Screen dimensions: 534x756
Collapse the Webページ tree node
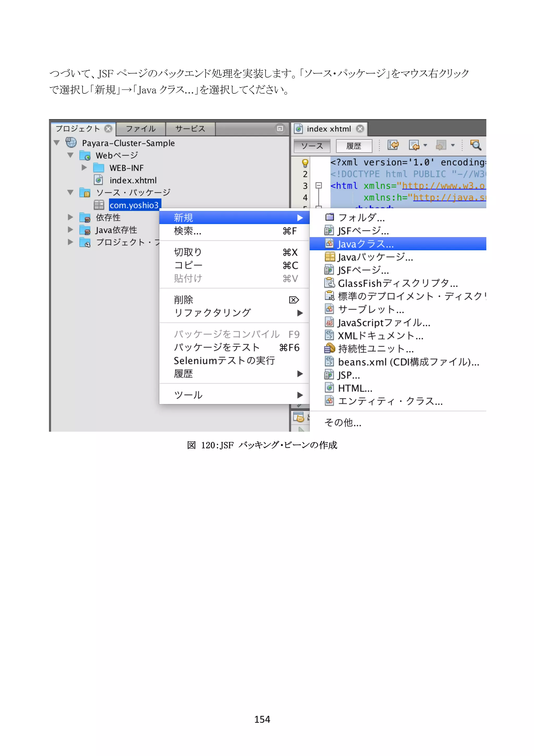point(70,155)
